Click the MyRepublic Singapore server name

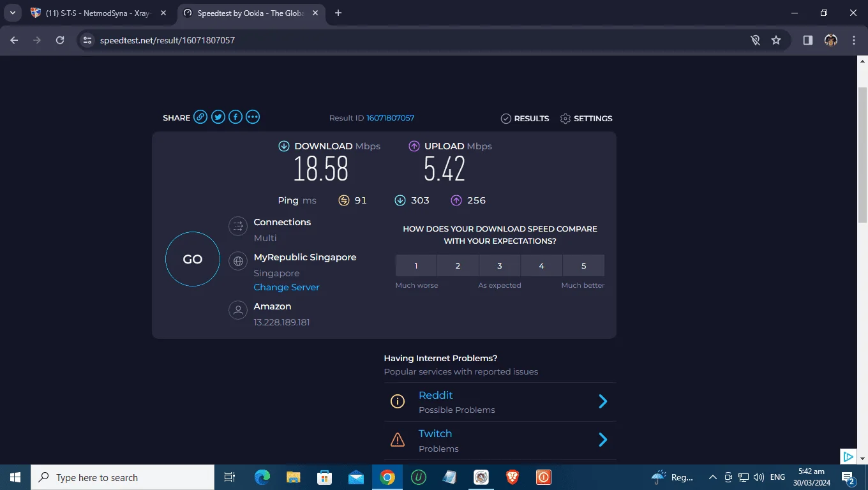click(x=305, y=257)
